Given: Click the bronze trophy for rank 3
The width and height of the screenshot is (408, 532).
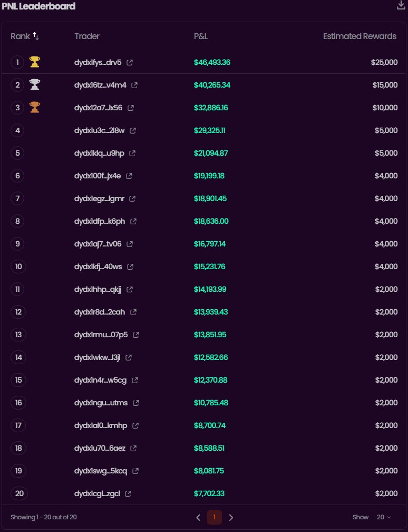Looking at the screenshot, I should click(35, 108).
